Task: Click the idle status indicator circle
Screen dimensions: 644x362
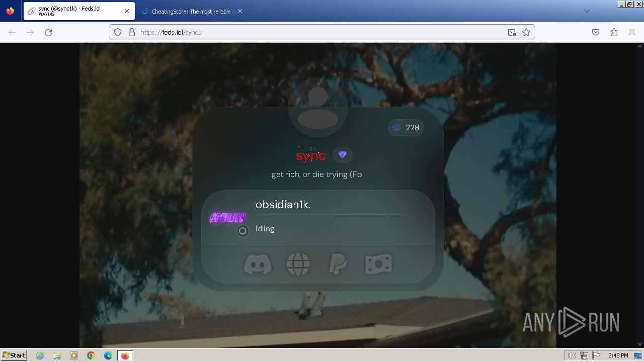Action: pyautogui.click(x=243, y=231)
